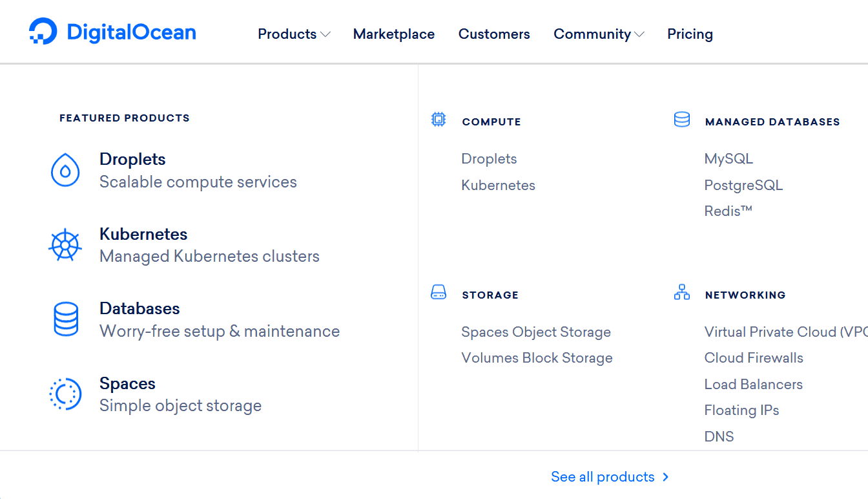Click the Networking nodes icon
Viewport: 868px width, 499px height.
tap(682, 292)
